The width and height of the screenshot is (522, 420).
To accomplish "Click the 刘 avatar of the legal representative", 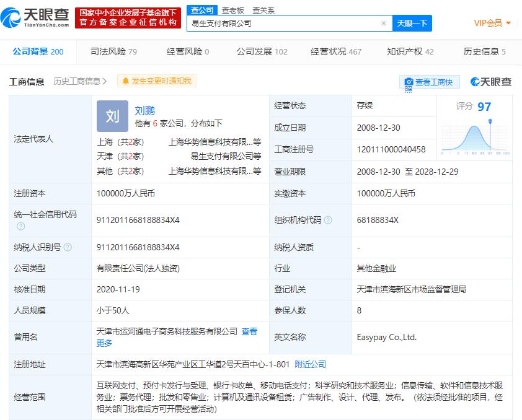I will coord(112,116).
